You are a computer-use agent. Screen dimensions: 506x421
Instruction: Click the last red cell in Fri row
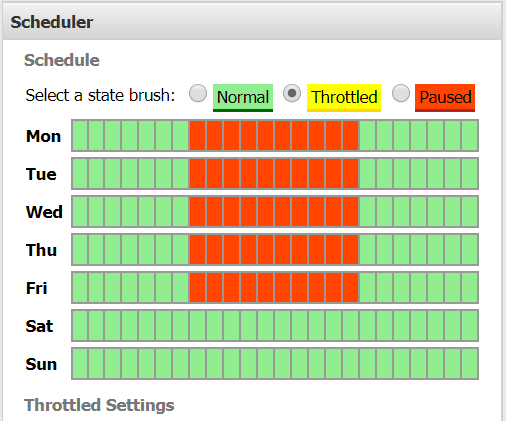[x=350, y=288]
